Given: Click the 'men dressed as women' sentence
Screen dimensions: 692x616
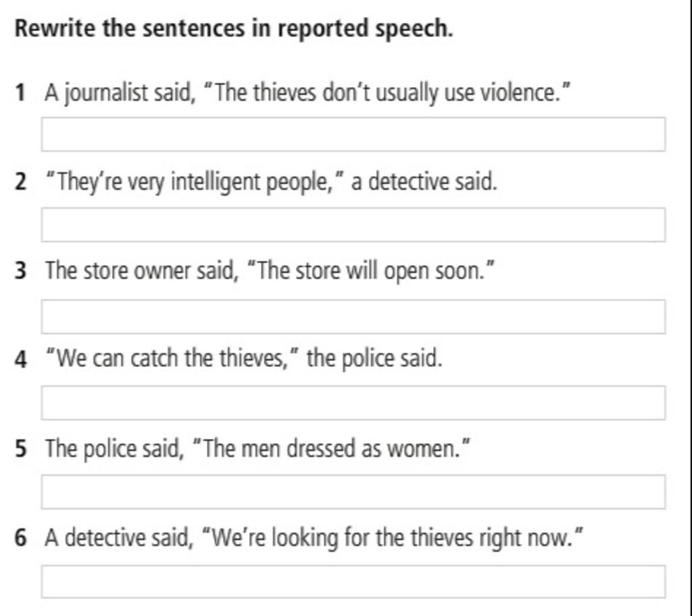Looking at the screenshot, I should (x=257, y=448).
